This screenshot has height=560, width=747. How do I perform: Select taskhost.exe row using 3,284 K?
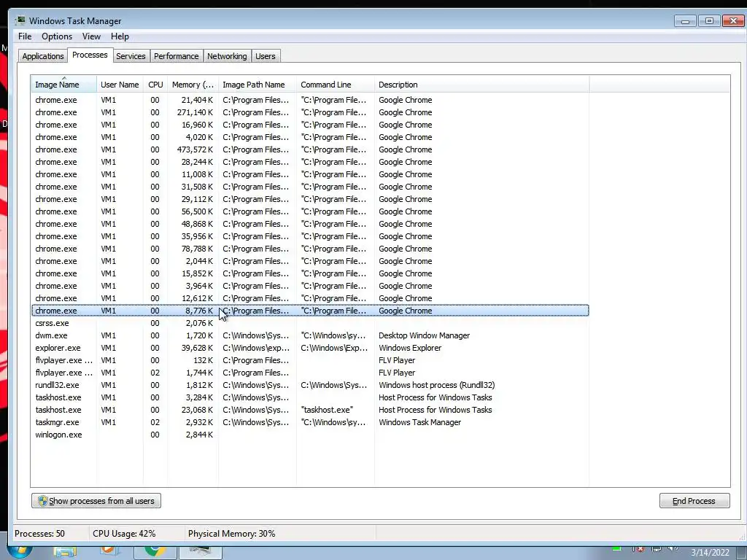click(x=310, y=397)
